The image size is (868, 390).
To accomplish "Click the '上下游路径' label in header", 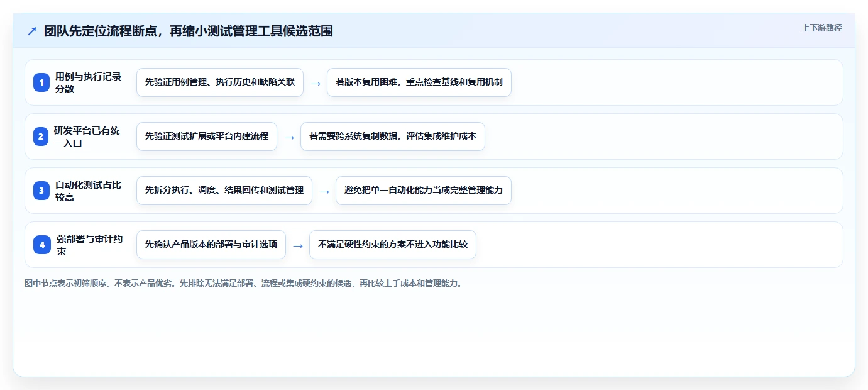I will pyautogui.click(x=821, y=28).
